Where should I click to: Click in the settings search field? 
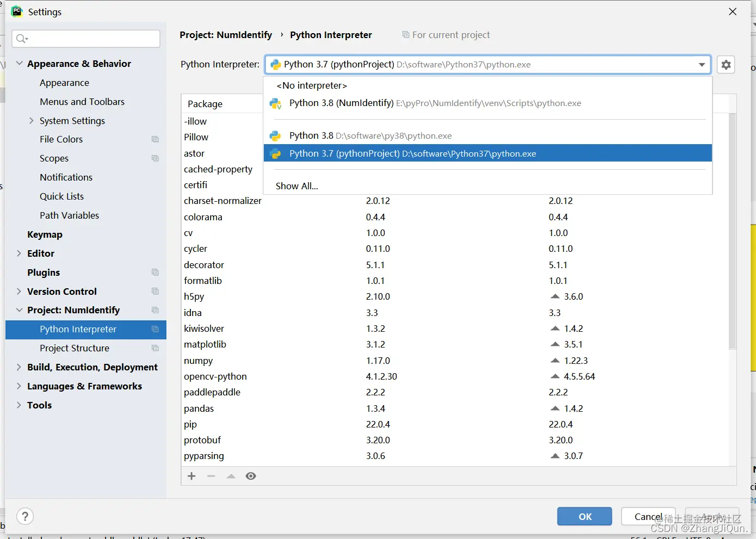click(86, 39)
